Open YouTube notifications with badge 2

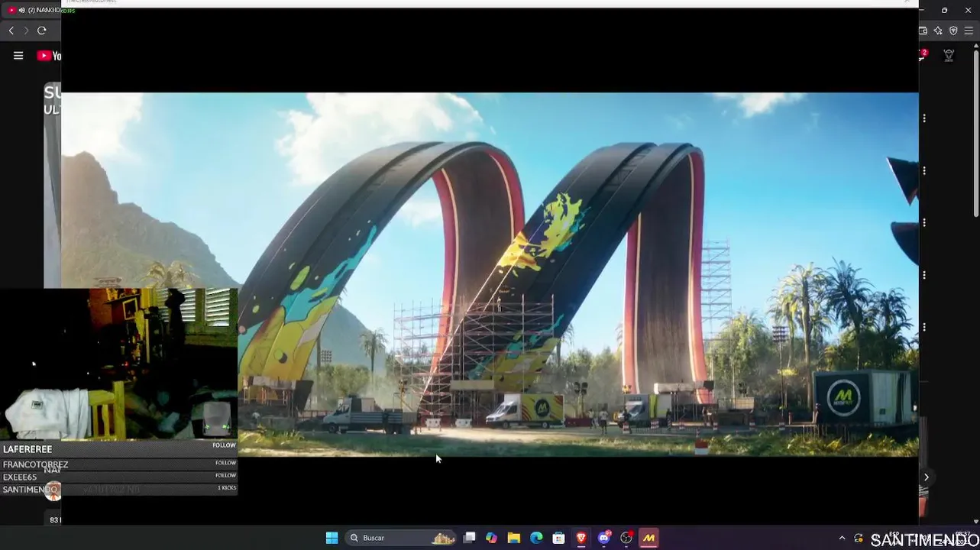pyautogui.click(x=923, y=55)
